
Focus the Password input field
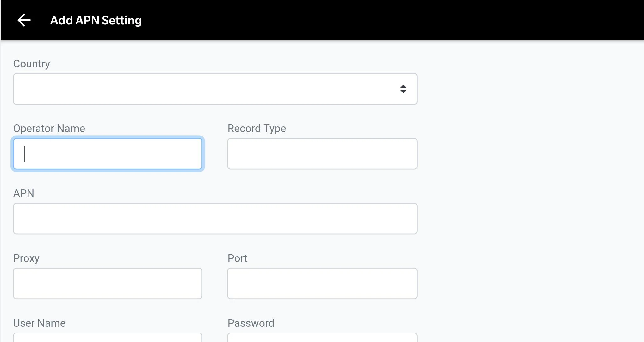click(322, 338)
